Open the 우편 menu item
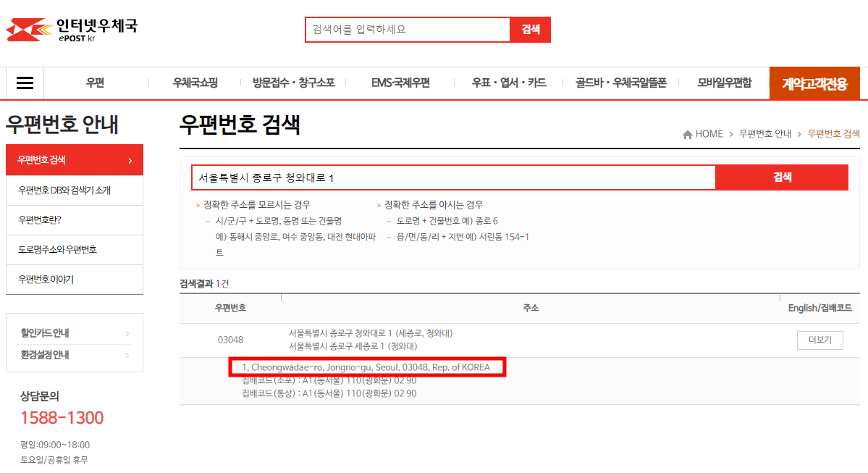868x473 pixels. pyautogui.click(x=96, y=83)
